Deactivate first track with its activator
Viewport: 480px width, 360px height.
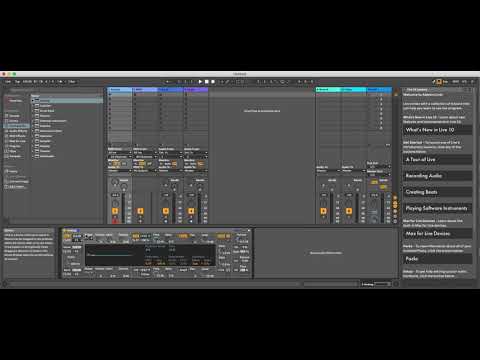[115, 211]
